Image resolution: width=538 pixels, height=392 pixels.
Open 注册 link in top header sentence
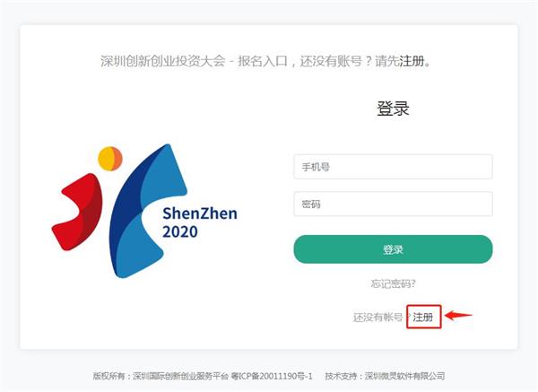pyautogui.click(x=412, y=61)
